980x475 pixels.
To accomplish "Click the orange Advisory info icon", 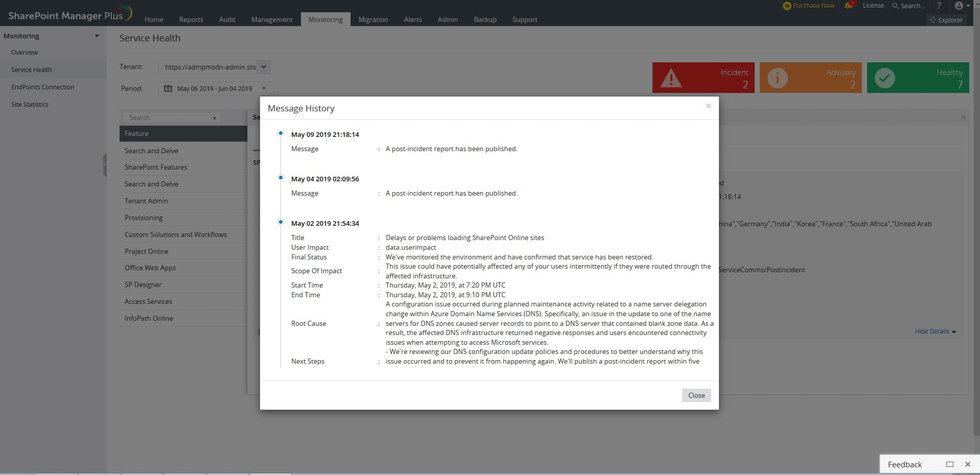I will (778, 78).
